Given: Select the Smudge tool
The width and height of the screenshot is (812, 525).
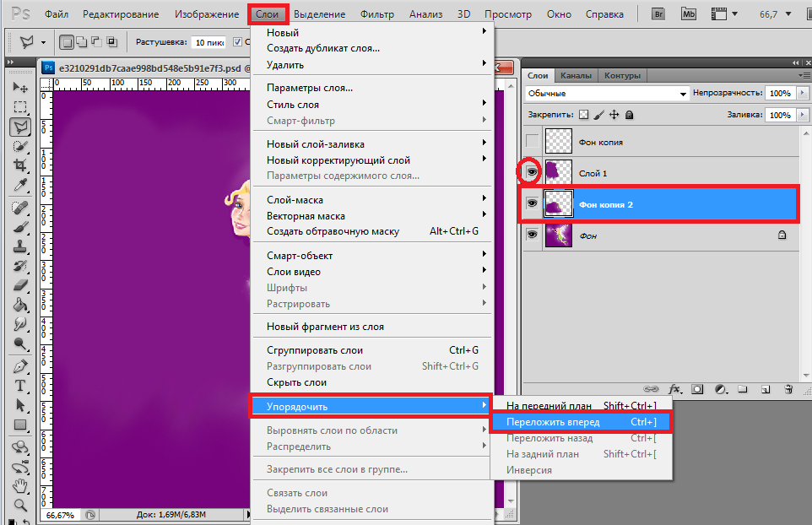Looking at the screenshot, I should (20, 324).
